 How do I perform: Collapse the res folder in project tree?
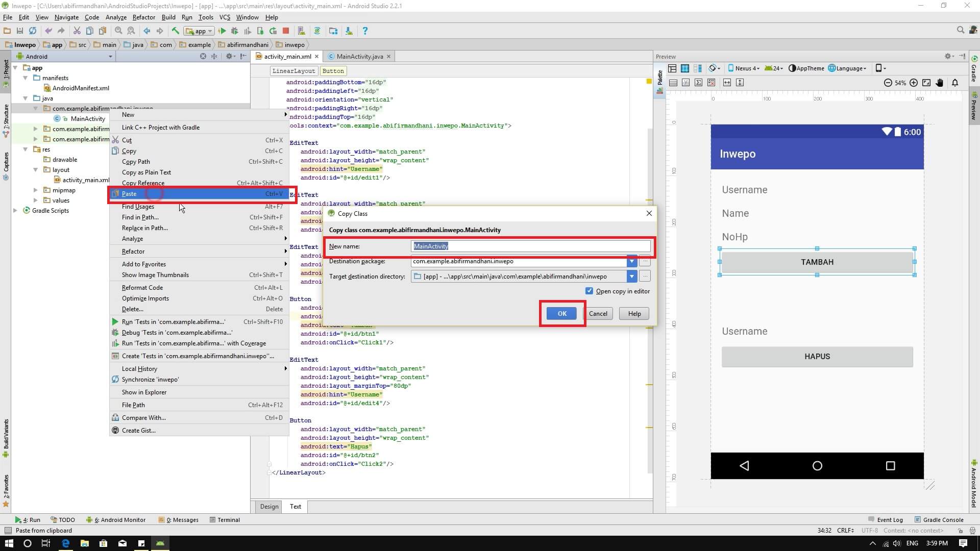pos(26,149)
